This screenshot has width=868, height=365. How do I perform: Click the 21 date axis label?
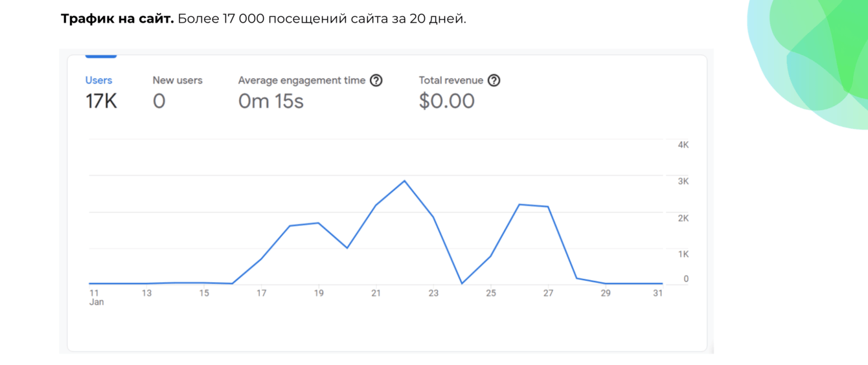click(x=376, y=293)
